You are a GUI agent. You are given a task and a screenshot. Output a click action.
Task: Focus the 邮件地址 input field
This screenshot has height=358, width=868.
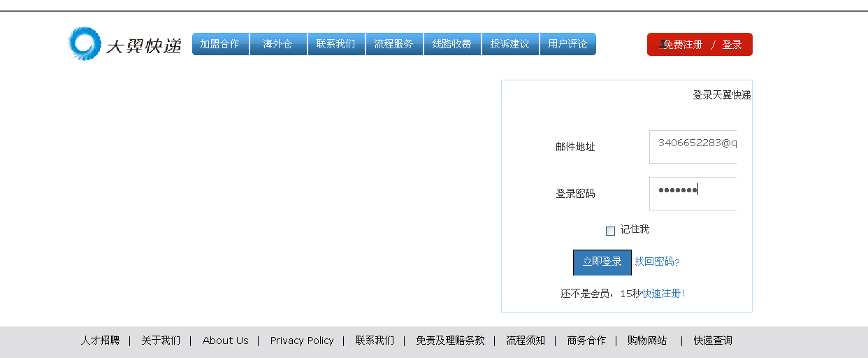tap(693, 147)
